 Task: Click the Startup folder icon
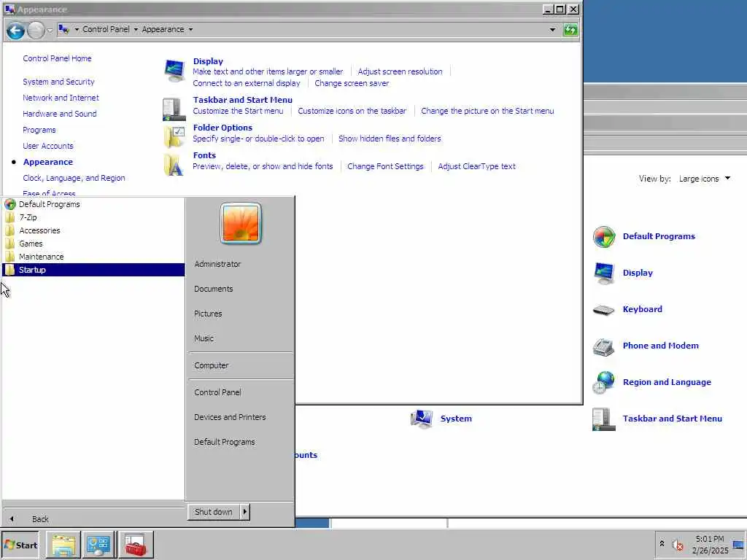tap(10, 270)
